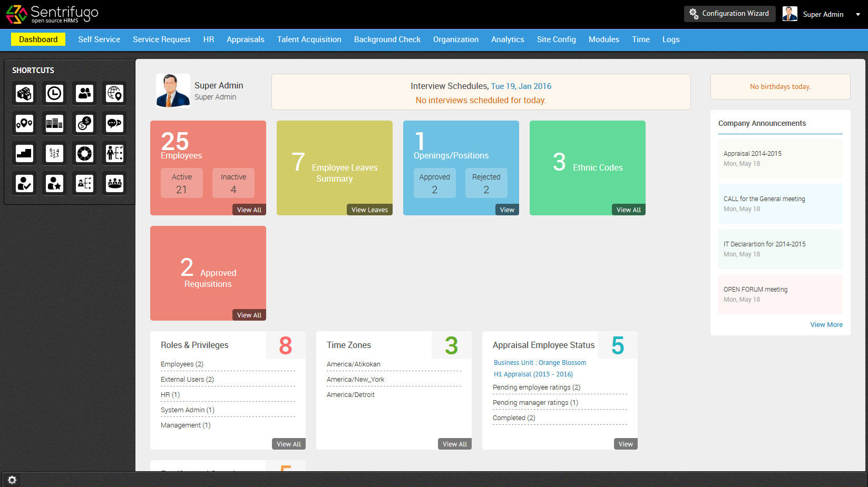Click 'System Admin (1)' role row
This screenshot has width=868, height=487.
click(228, 410)
